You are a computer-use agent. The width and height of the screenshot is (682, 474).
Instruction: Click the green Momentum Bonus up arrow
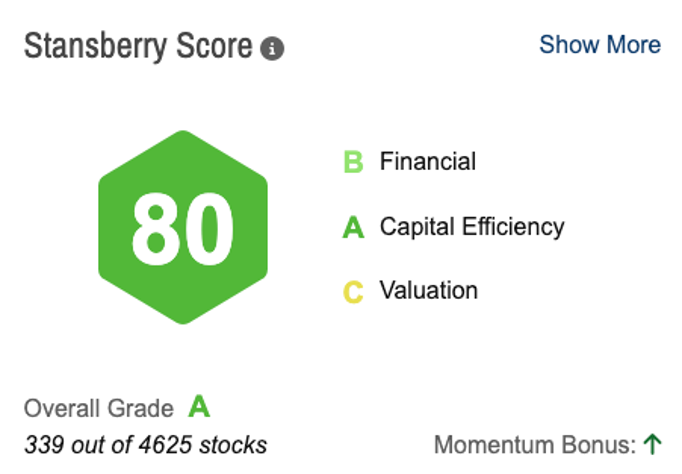click(654, 443)
